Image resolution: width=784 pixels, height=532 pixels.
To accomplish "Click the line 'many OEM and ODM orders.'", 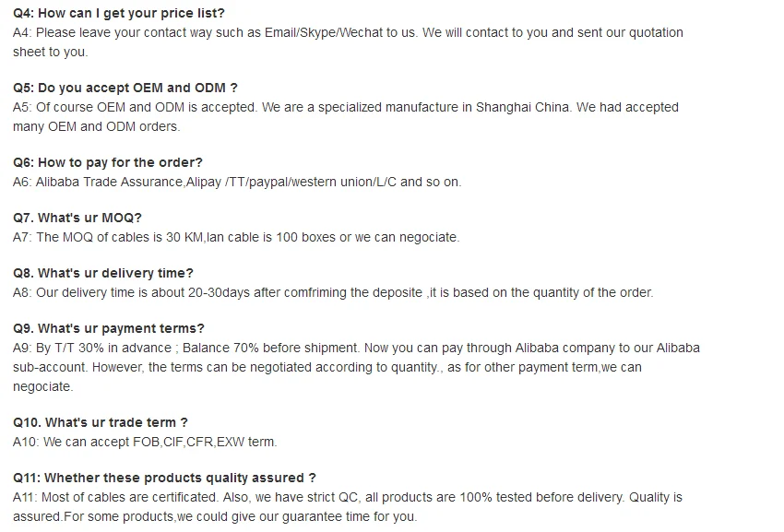I will point(97,126).
